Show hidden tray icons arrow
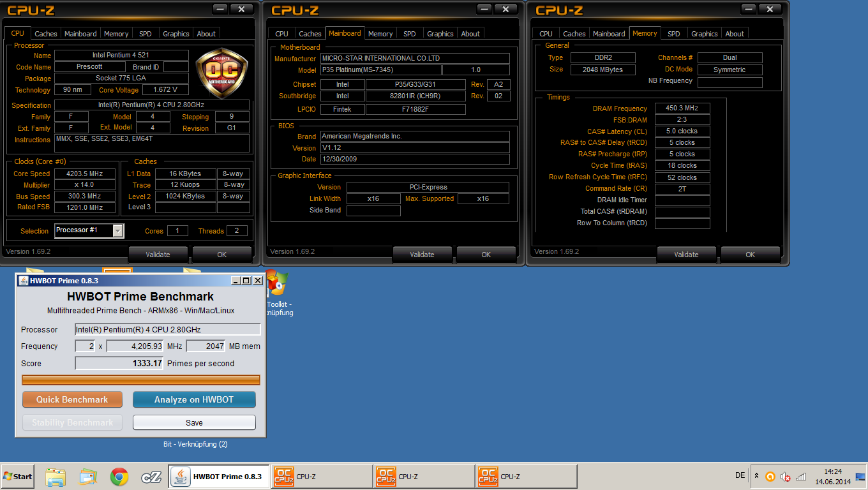 757,476
